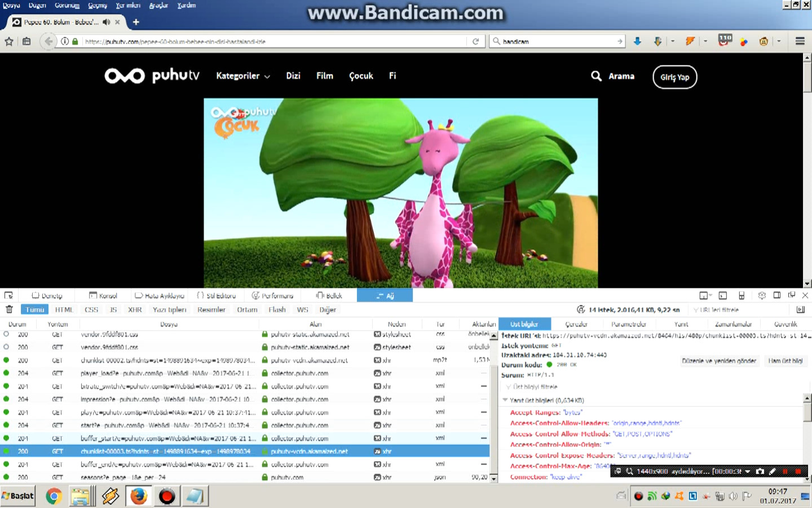Viewport: 812px width, 508px height.
Task: Switch to the Konsol devtools tab
Action: point(103,295)
